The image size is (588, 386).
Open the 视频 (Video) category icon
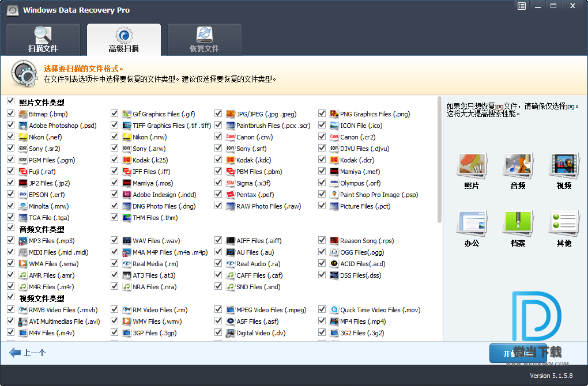564,165
